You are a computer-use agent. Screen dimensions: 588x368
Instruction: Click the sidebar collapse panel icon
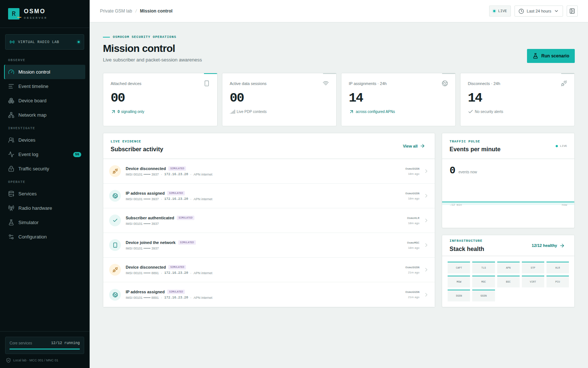pyautogui.click(x=572, y=11)
